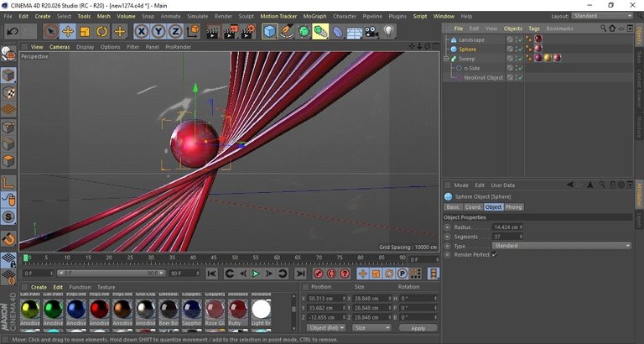Click the yellow material tag on Sweep
This screenshot has height=344, width=644.
tap(548, 58)
